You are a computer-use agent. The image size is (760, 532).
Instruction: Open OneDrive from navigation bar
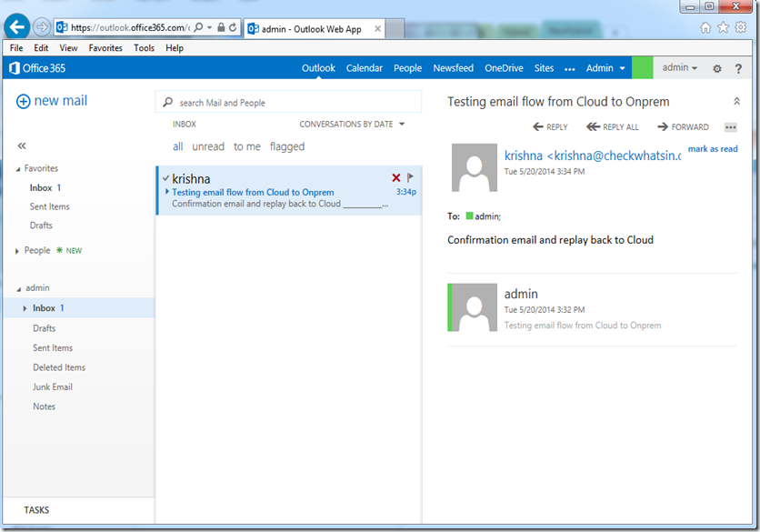tap(504, 68)
